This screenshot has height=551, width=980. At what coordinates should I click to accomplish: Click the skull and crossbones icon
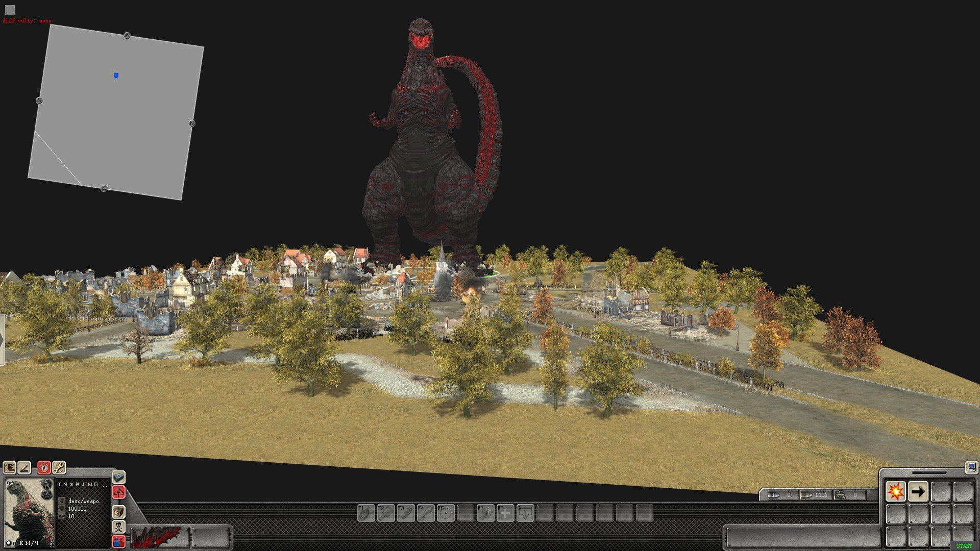tap(118, 527)
